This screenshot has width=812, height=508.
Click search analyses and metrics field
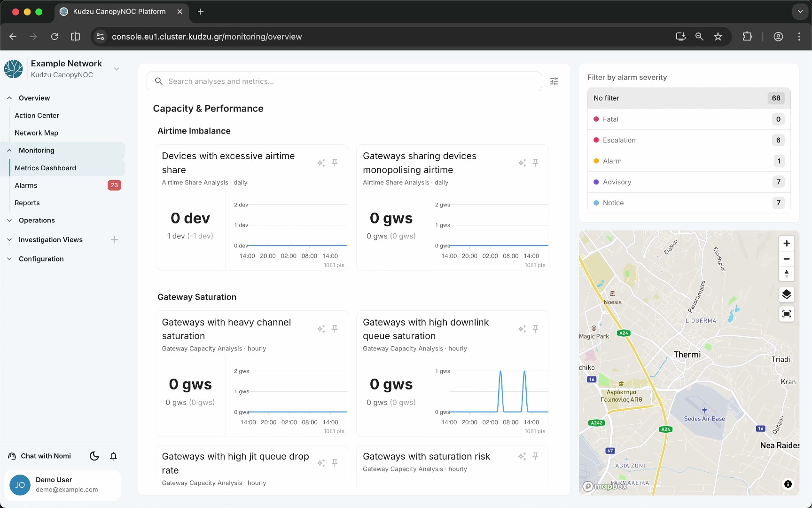tap(344, 81)
